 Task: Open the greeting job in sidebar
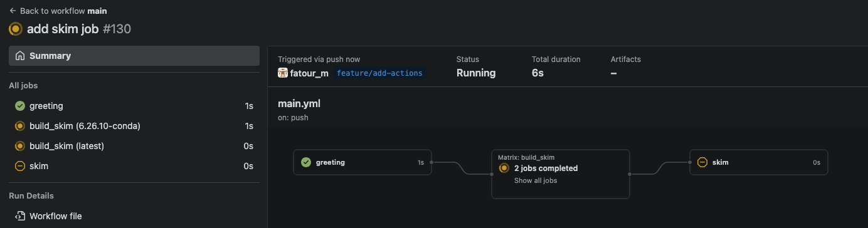click(x=134, y=106)
